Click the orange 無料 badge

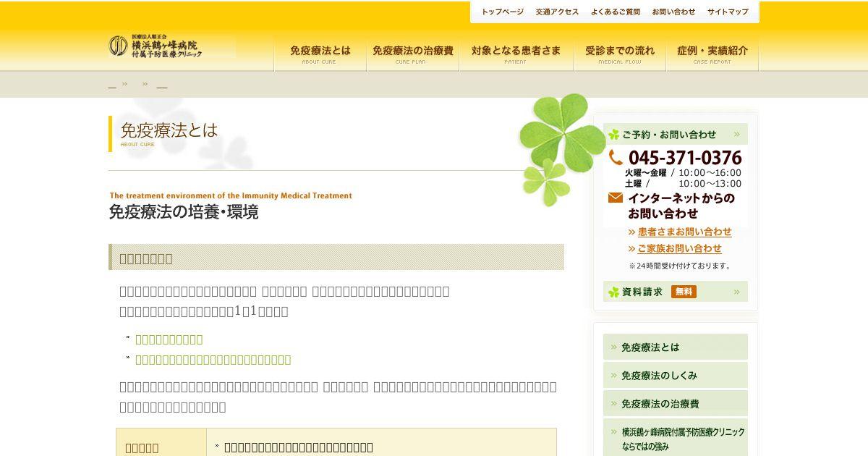click(x=684, y=292)
